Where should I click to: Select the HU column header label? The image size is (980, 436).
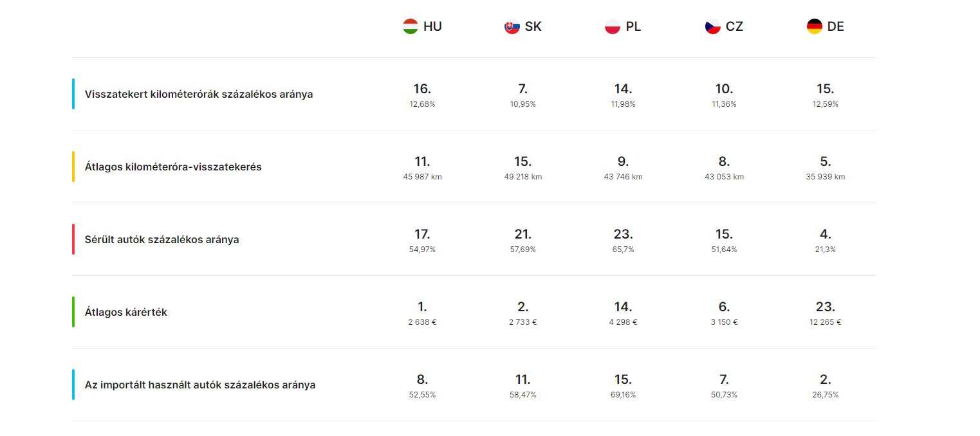(432, 27)
